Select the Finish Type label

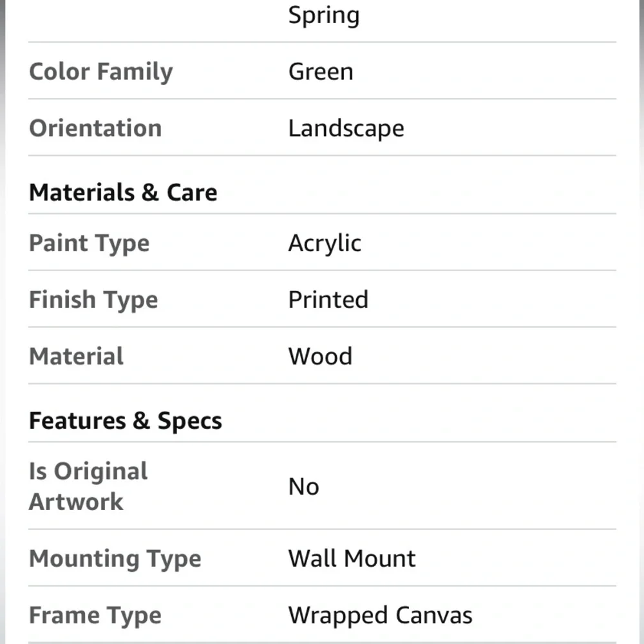[x=93, y=300]
